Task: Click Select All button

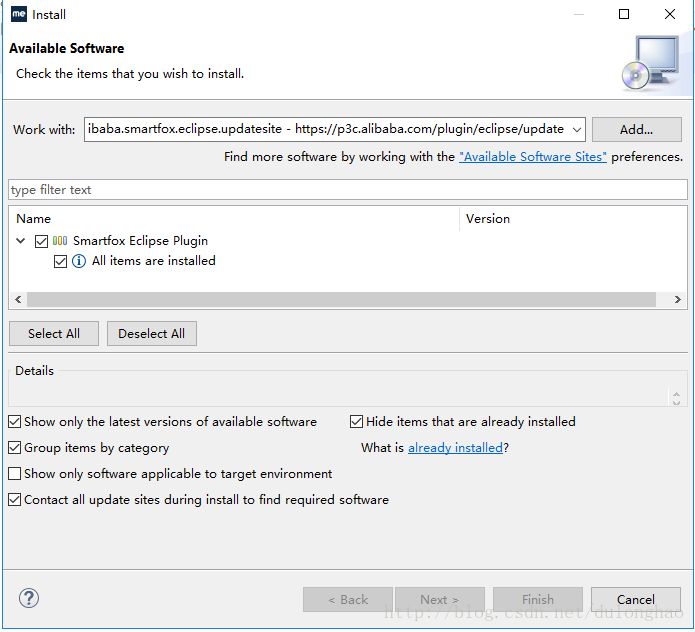Action: (54, 333)
